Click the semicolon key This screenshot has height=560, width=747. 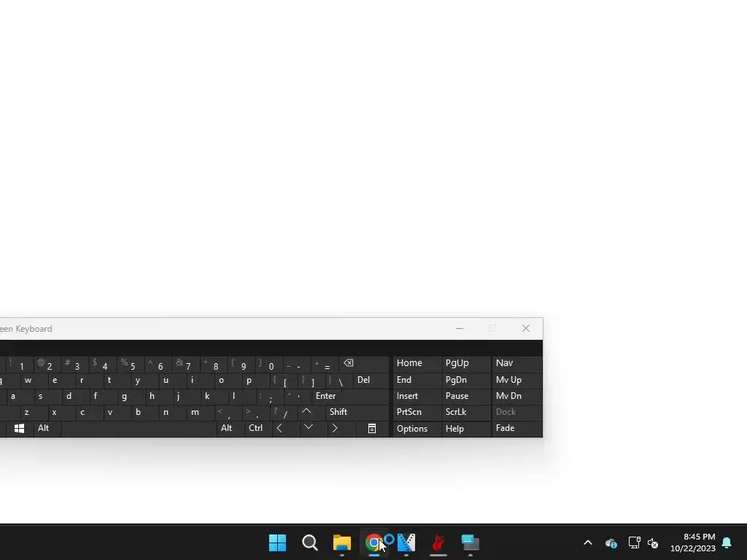[x=270, y=396]
